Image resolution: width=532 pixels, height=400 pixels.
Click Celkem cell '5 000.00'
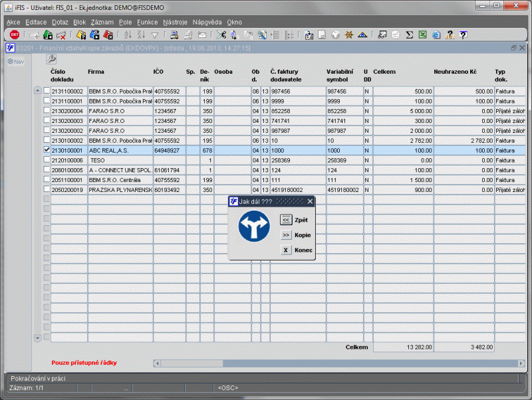(403, 111)
